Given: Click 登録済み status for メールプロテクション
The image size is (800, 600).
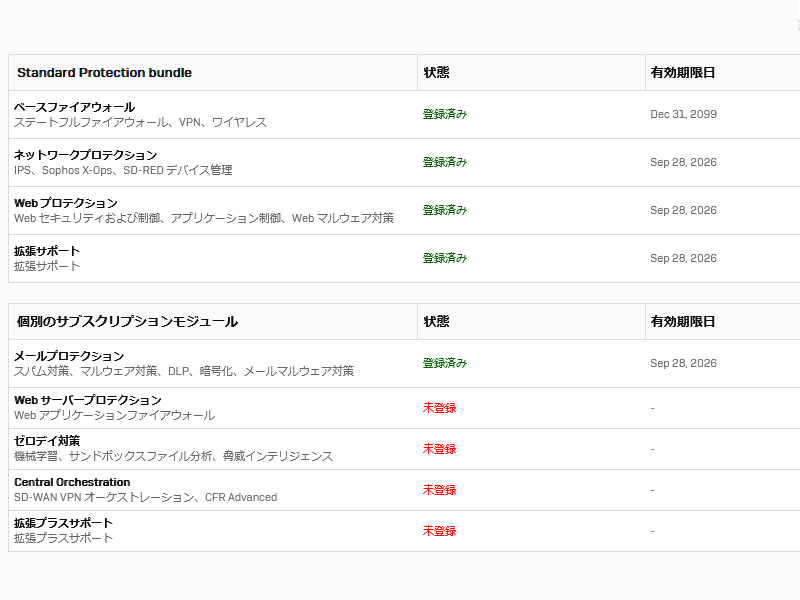Looking at the screenshot, I should 445,363.
